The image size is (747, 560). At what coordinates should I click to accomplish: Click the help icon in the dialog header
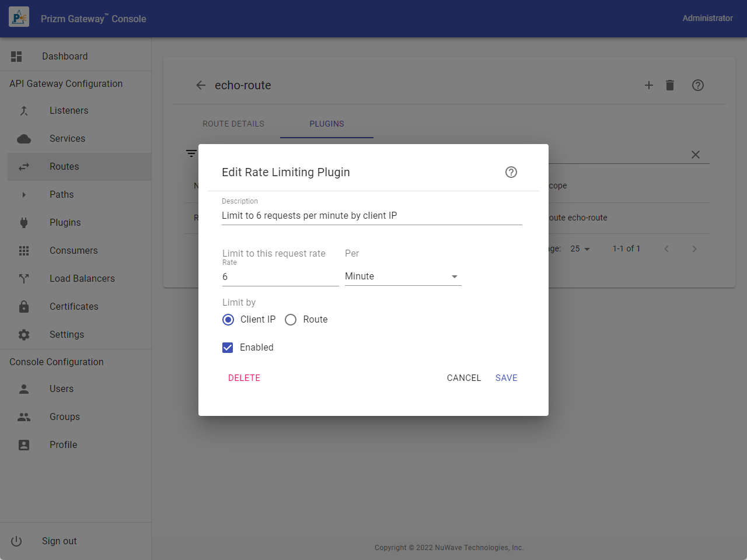(511, 172)
